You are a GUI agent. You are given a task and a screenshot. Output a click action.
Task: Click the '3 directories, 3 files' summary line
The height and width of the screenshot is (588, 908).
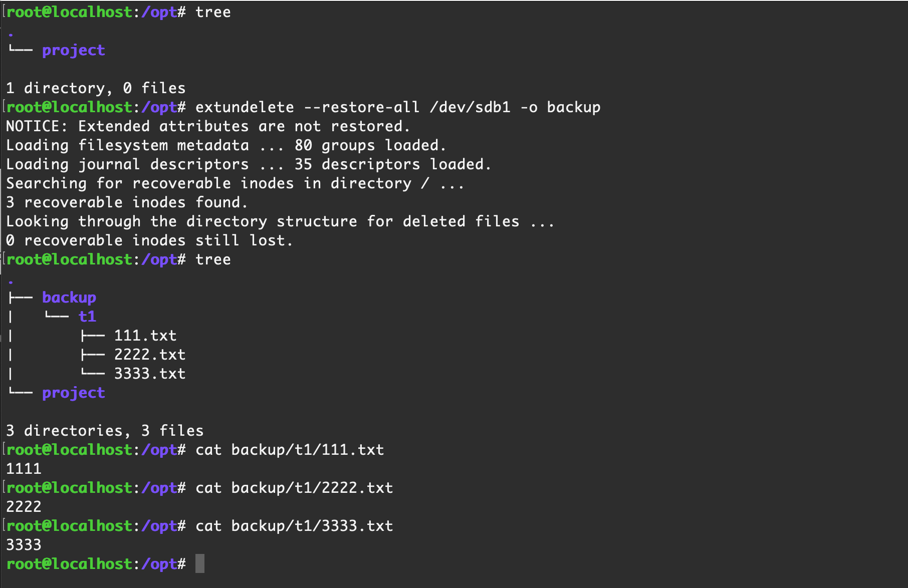105,431
